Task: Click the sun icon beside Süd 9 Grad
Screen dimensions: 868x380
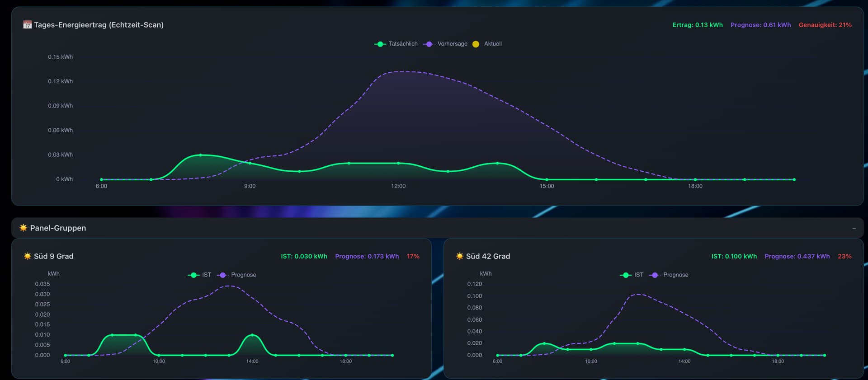Action: pos(28,256)
